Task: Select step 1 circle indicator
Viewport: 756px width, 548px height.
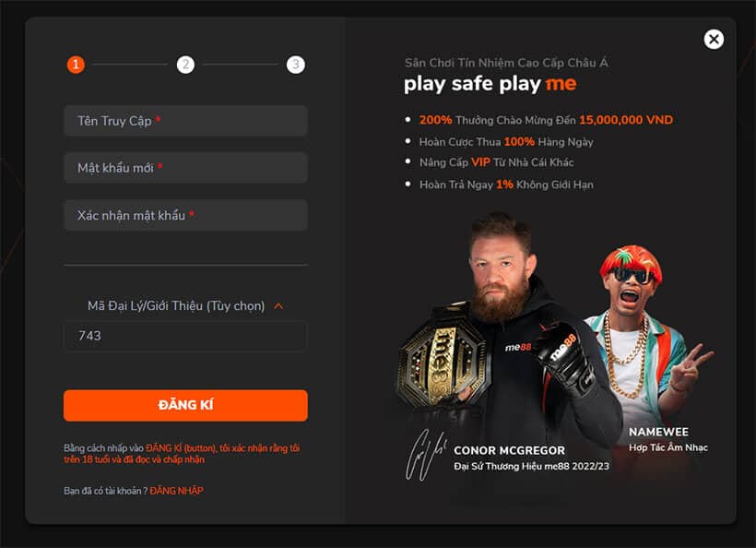Action: pyautogui.click(x=76, y=65)
